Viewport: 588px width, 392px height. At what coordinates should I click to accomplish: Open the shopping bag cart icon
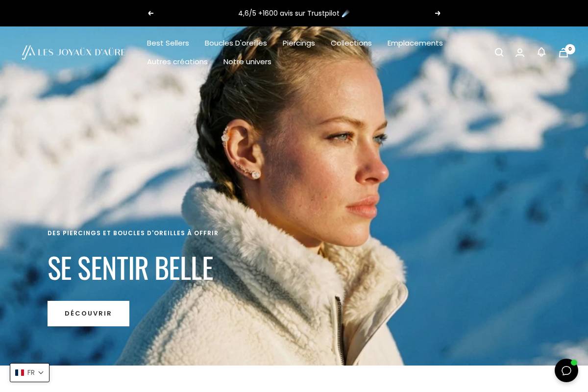click(563, 53)
